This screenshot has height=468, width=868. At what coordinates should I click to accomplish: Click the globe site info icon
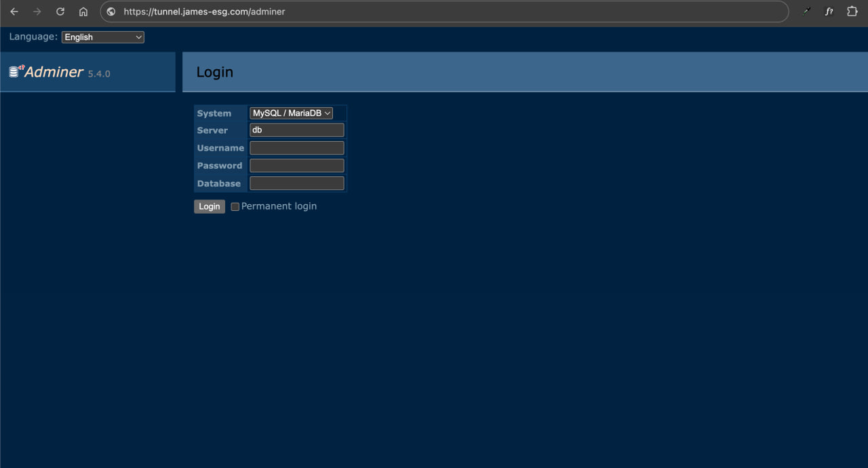click(111, 12)
